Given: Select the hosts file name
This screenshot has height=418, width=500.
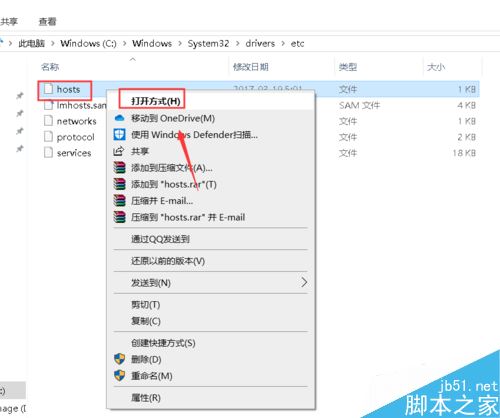Looking at the screenshot, I should pyautogui.click(x=68, y=89).
